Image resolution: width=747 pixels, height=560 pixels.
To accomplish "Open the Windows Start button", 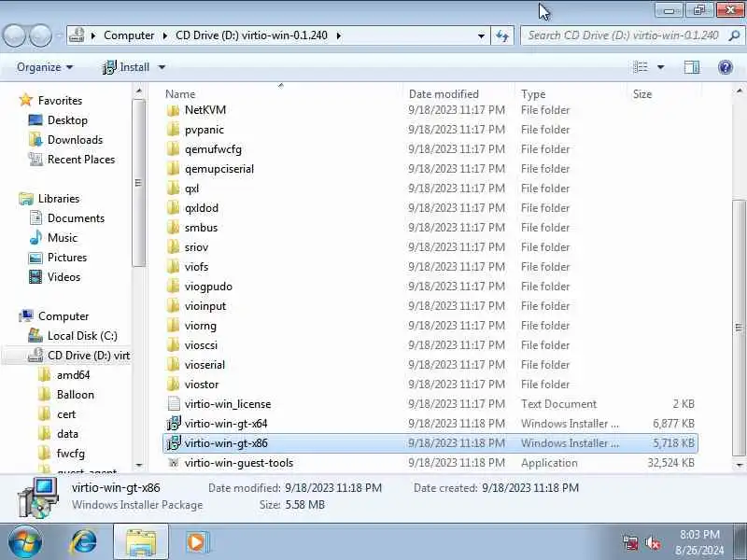I will 25,542.
